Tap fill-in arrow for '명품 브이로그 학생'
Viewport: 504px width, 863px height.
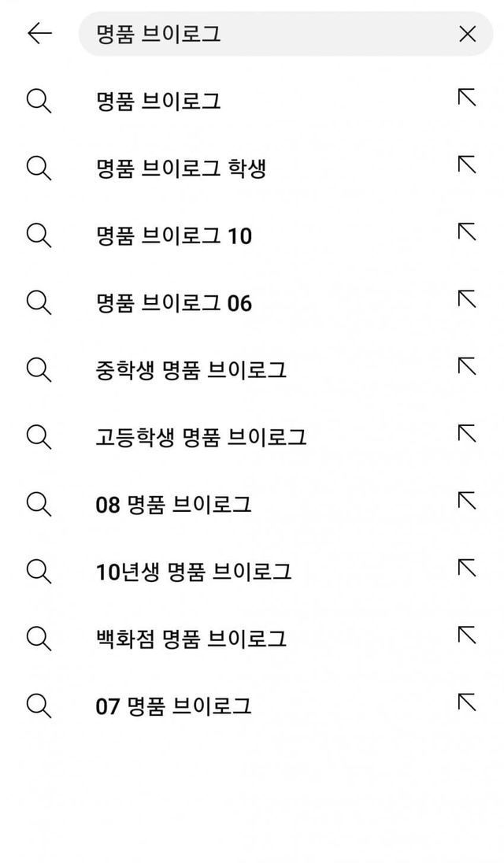pyautogui.click(x=467, y=165)
